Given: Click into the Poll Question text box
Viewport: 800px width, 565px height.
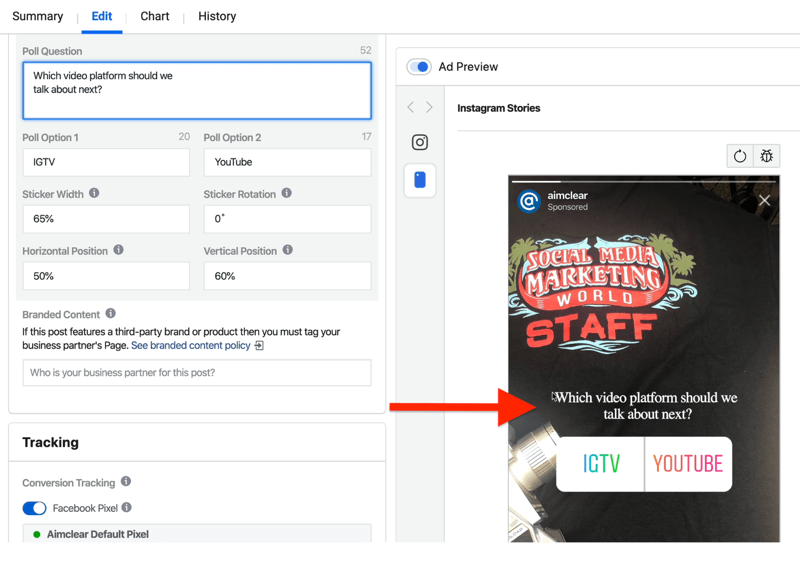Looking at the screenshot, I should point(197,91).
